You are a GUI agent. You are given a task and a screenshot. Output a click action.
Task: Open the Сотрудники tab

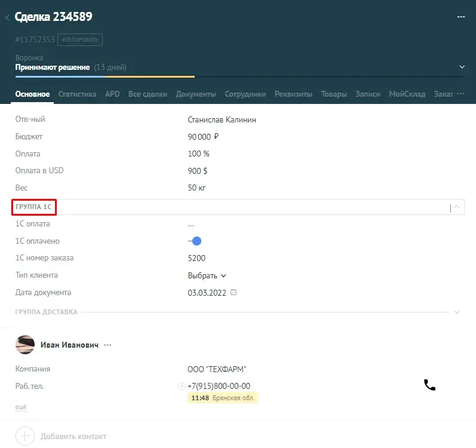(245, 94)
